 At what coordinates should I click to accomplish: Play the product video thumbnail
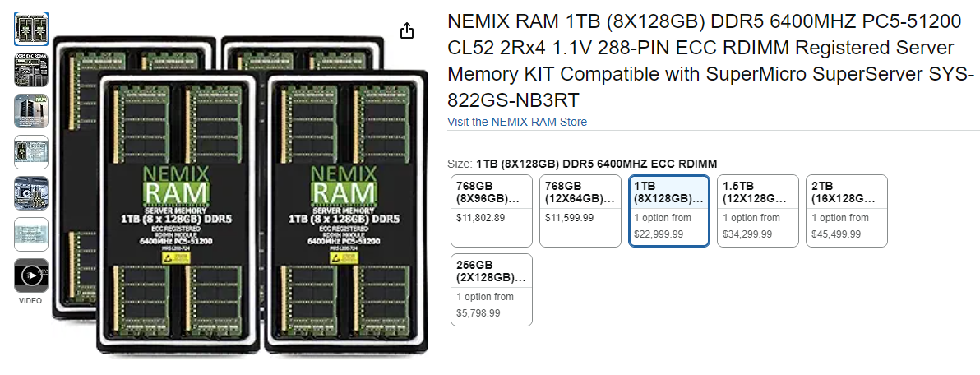[31, 275]
